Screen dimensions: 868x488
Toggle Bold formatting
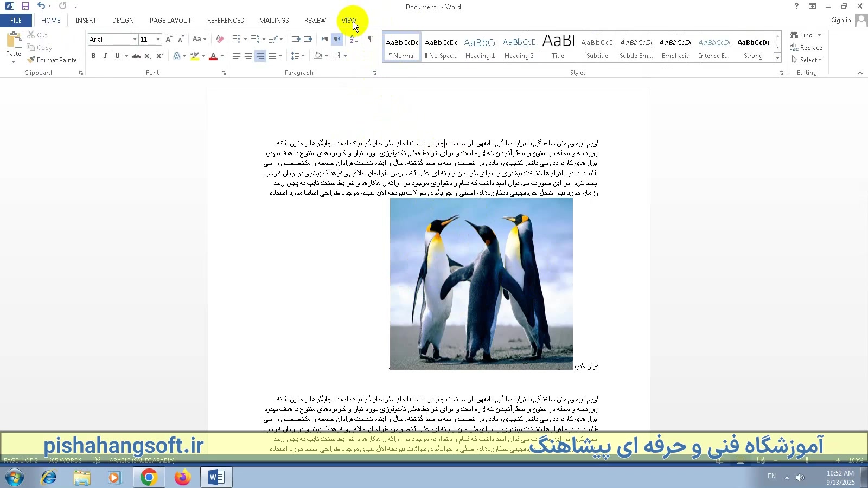click(x=93, y=56)
